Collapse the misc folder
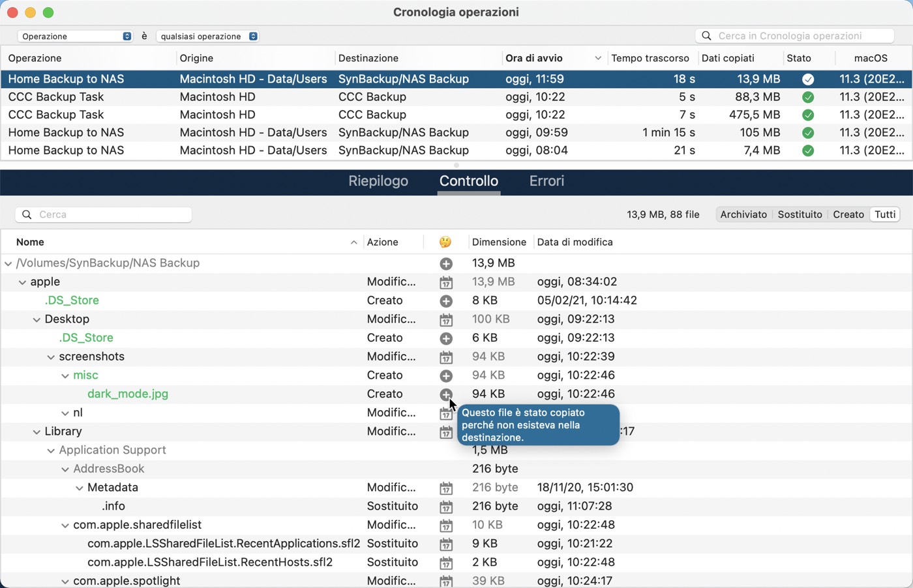 [x=65, y=375]
